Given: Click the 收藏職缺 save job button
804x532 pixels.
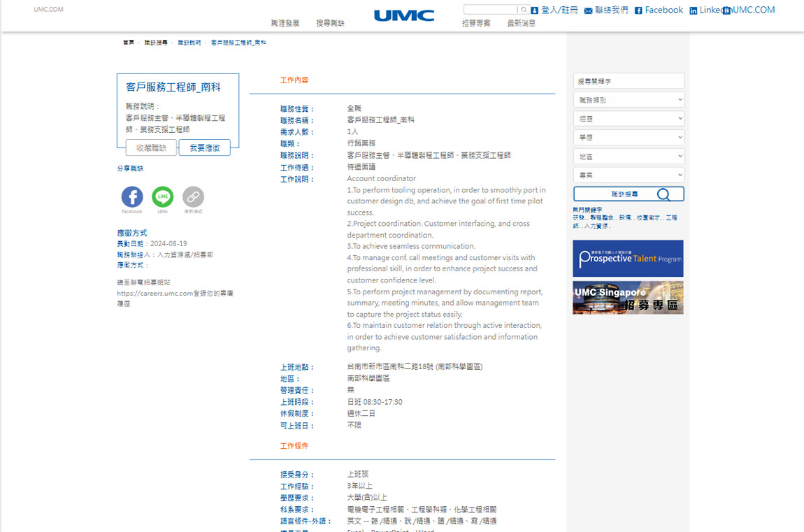Looking at the screenshot, I should point(151,148).
